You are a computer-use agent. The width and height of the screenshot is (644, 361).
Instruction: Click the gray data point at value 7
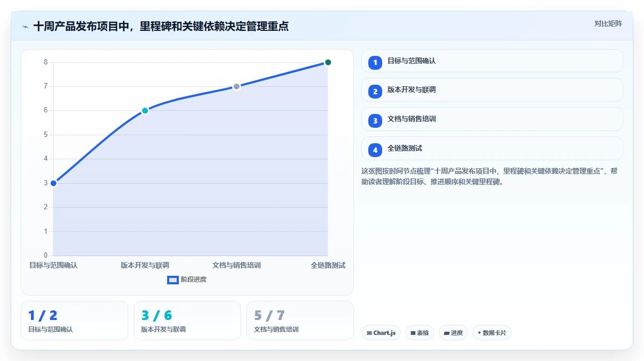click(x=237, y=87)
